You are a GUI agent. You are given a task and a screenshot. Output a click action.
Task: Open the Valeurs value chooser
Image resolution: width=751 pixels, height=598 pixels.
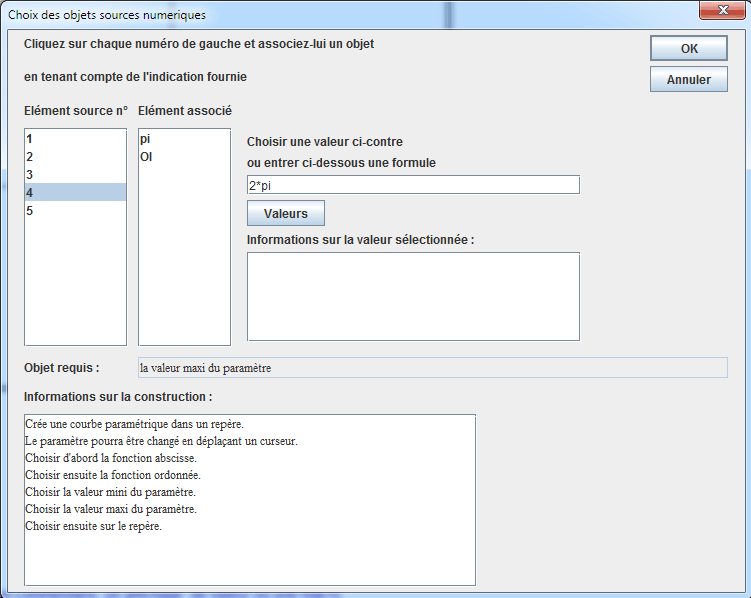[x=285, y=214]
